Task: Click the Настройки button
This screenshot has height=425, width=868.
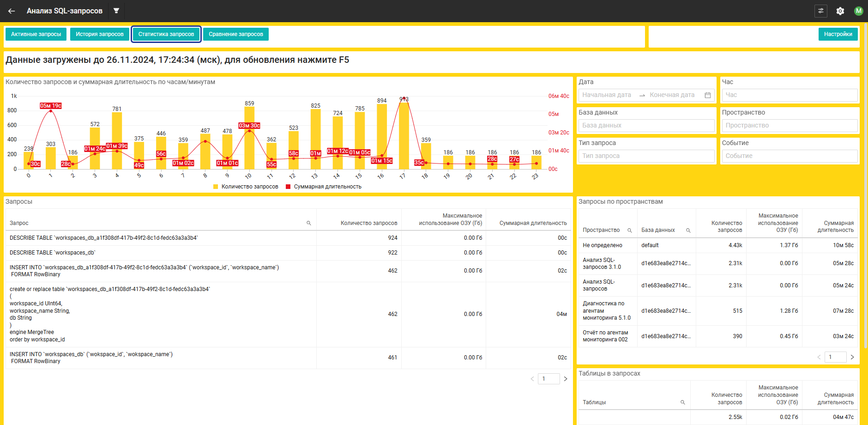Action: pos(838,34)
